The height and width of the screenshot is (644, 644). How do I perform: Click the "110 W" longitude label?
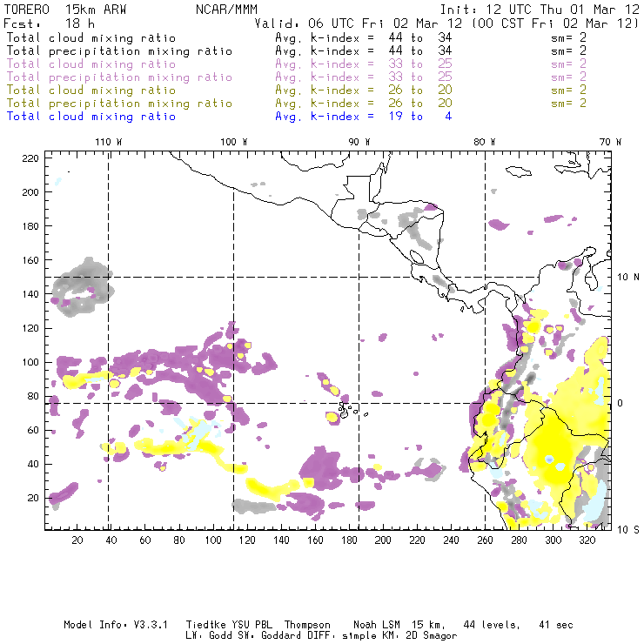[109, 142]
